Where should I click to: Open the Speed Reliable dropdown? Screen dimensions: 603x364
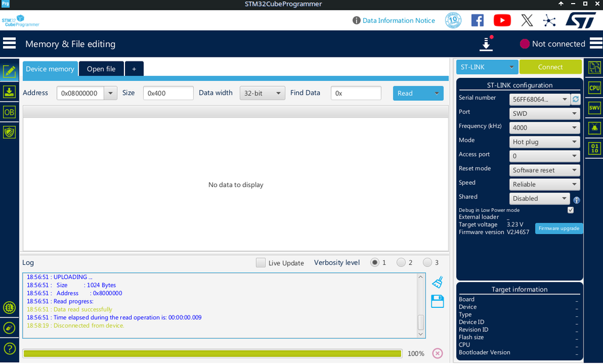tap(544, 185)
